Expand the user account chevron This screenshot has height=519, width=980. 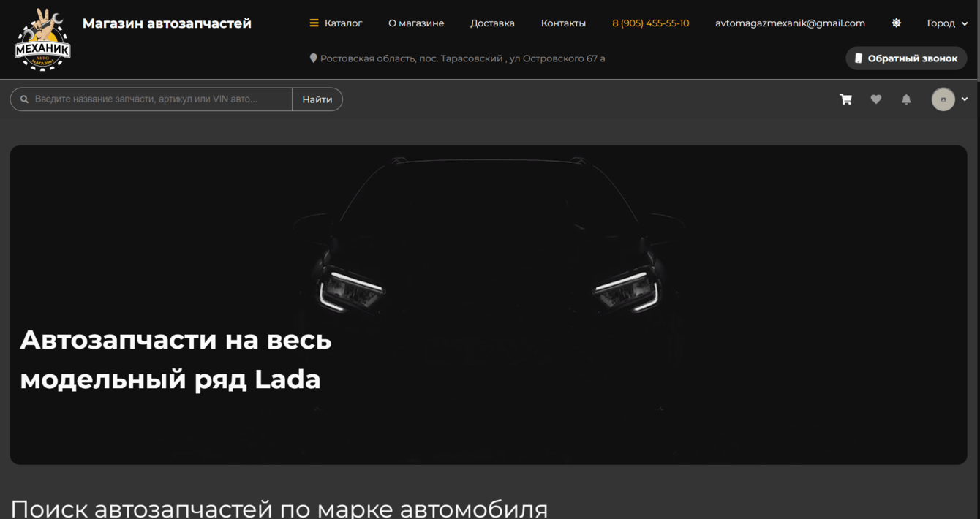(x=965, y=99)
